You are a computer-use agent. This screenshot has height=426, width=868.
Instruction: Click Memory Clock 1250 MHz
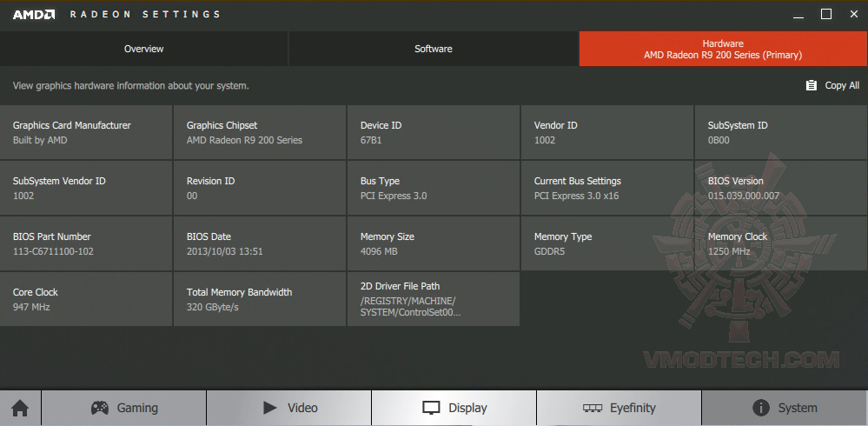tap(781, 243)
